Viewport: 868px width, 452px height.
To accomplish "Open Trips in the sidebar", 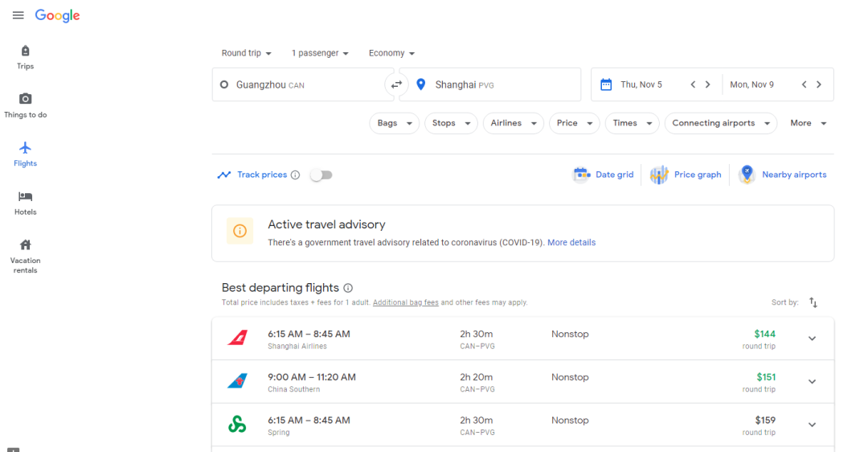I will pos(26,58).
